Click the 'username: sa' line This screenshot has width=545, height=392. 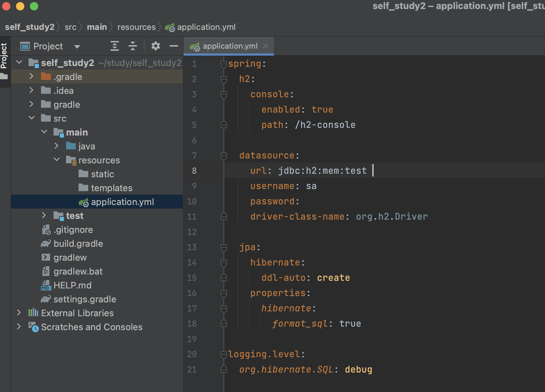point(283,186)
